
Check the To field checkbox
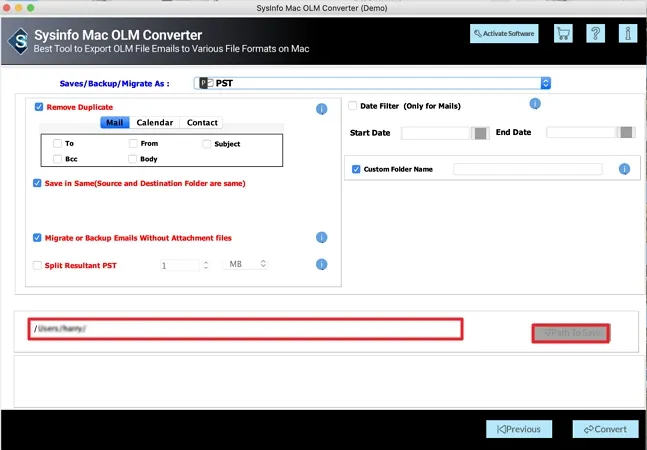point(57,143)
